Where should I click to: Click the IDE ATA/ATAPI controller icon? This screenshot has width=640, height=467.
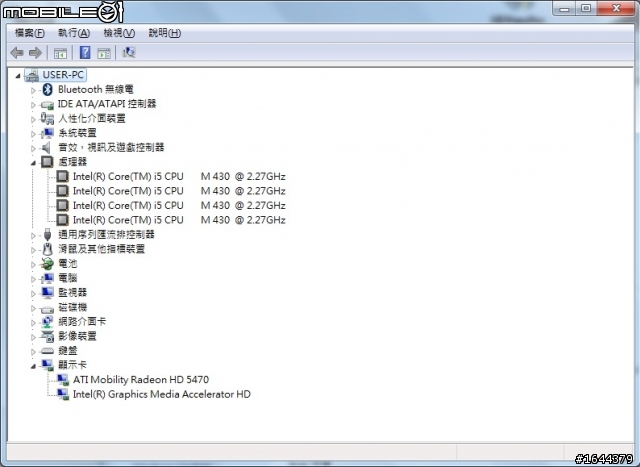click(x=47, y=105)
